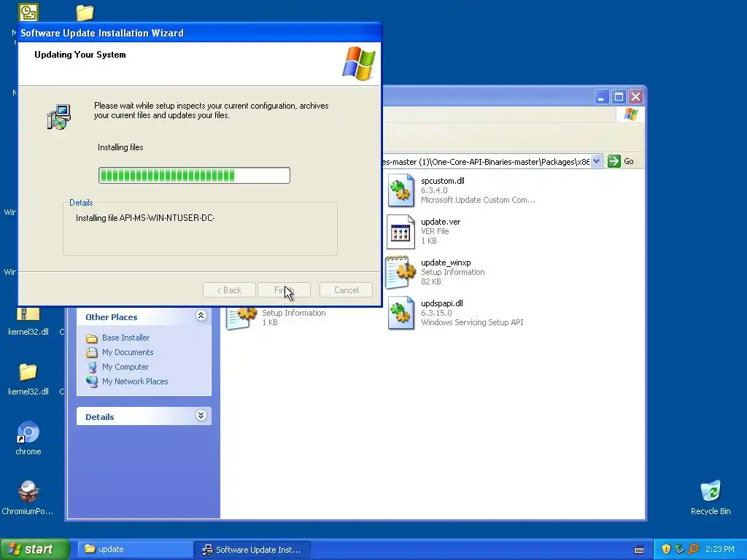
Task: Click the spcustom.dll file name
Action: click(x=443, y=181)
